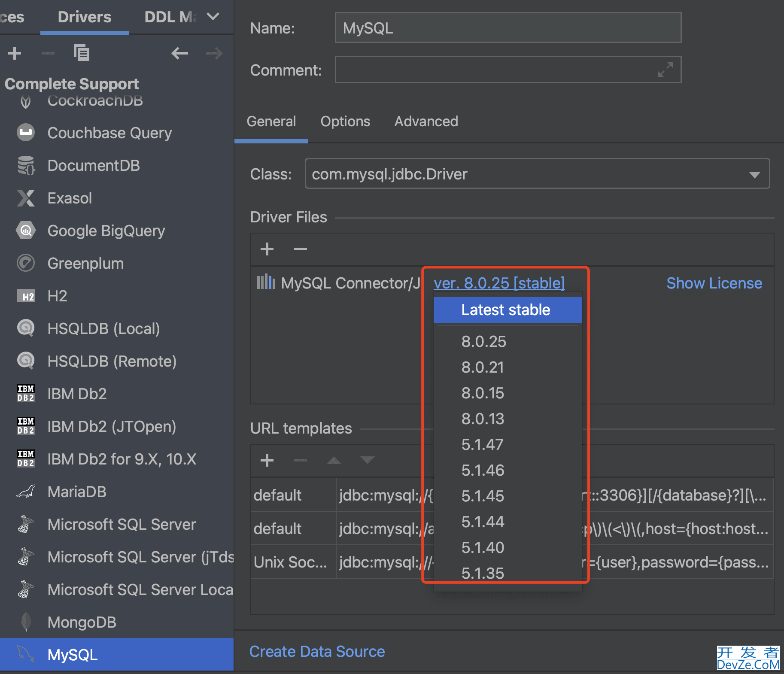784x674 pixels.
Task: Select the MariaDB driver icon
Action: pyautogui.click(x=26, y=492)
